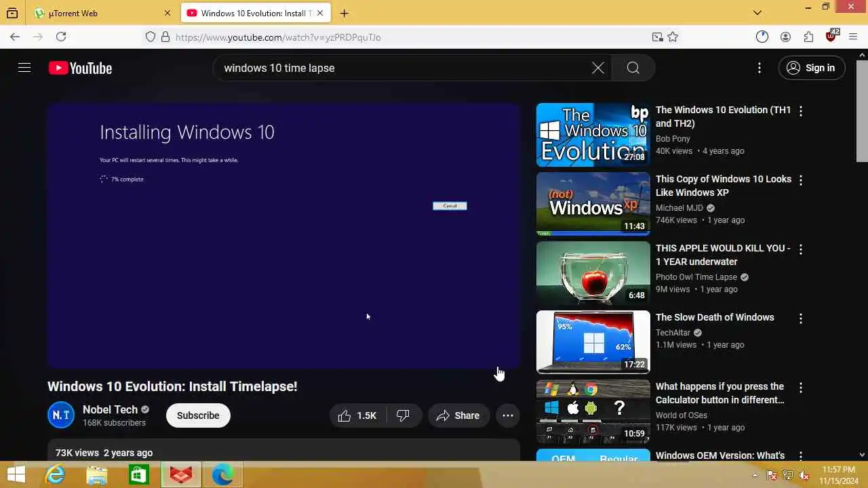The width and height of the screenshot is (868, 488).
Task: Open more actions menu under the video
Action: (x=508, y=415)
